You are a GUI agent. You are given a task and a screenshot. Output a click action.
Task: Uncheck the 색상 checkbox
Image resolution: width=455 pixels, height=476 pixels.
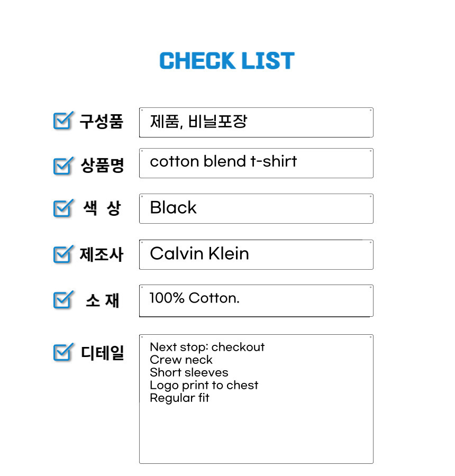click(x=63, y=208)
